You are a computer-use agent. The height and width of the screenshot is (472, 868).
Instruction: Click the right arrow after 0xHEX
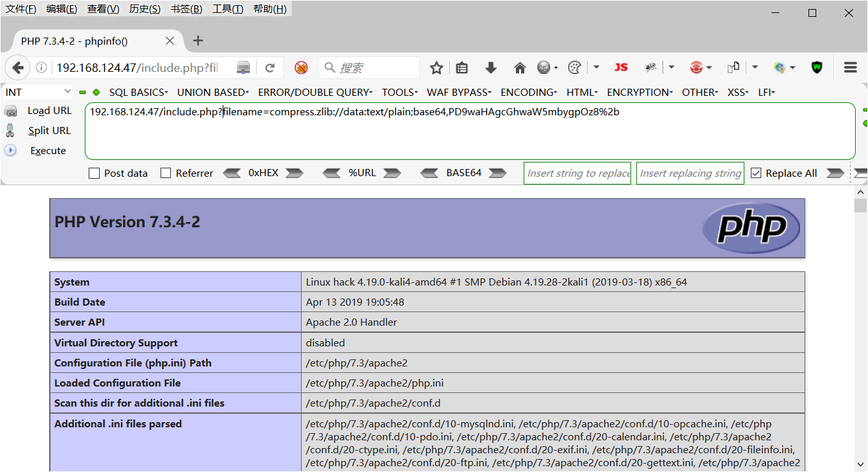pos(295,173)
